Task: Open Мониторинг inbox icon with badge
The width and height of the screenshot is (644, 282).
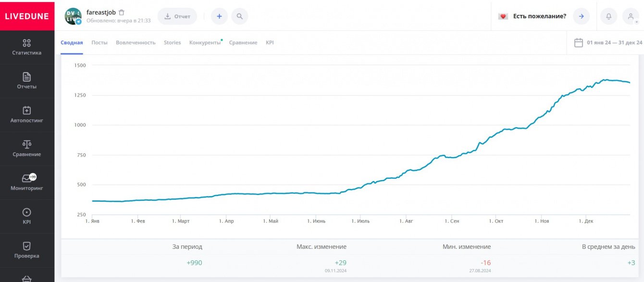Action: (27, 178)
